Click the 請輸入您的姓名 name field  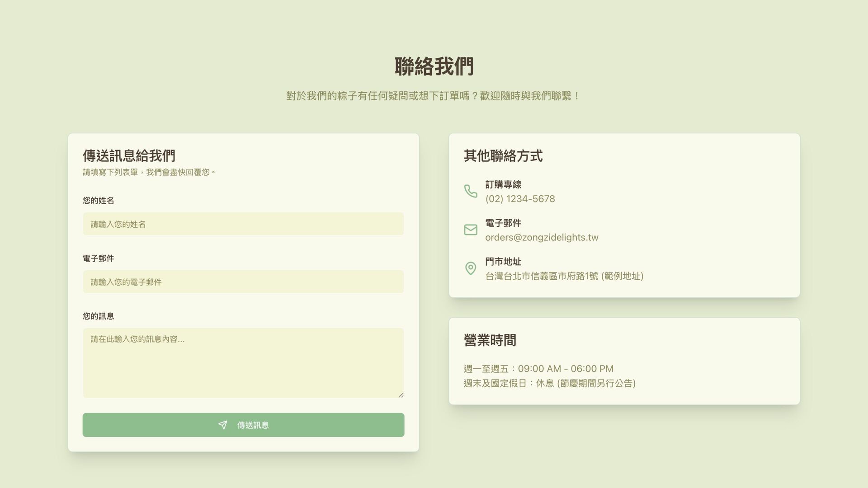coord(243,224)
